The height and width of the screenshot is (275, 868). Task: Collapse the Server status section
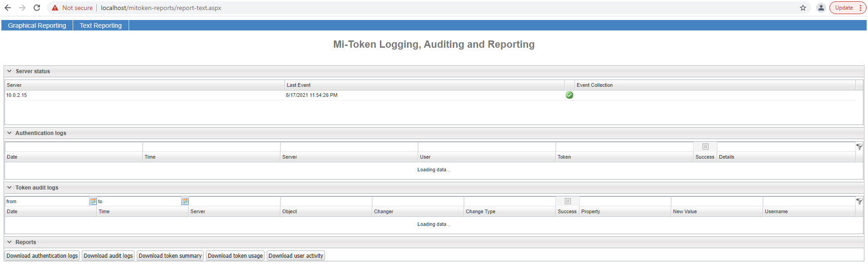(x=9, y=71)
